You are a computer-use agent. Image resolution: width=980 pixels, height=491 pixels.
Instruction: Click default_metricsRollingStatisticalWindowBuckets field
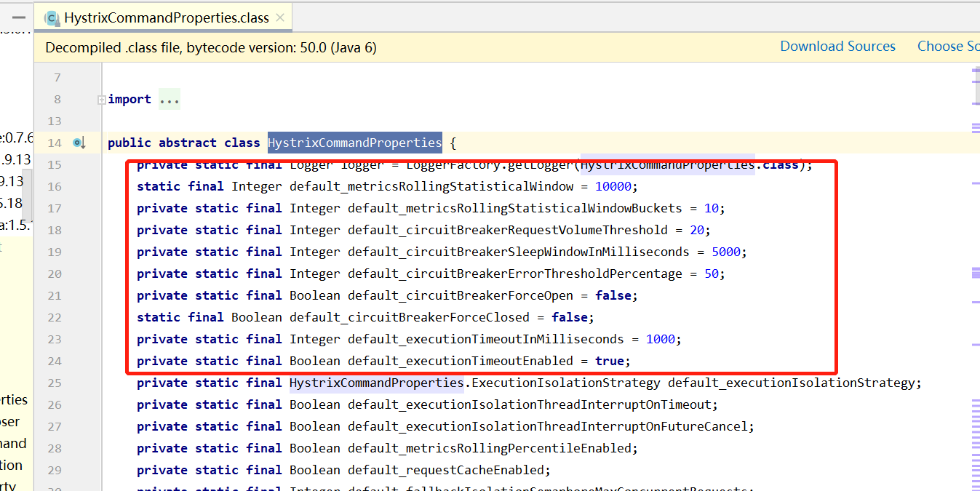point(514,208)
